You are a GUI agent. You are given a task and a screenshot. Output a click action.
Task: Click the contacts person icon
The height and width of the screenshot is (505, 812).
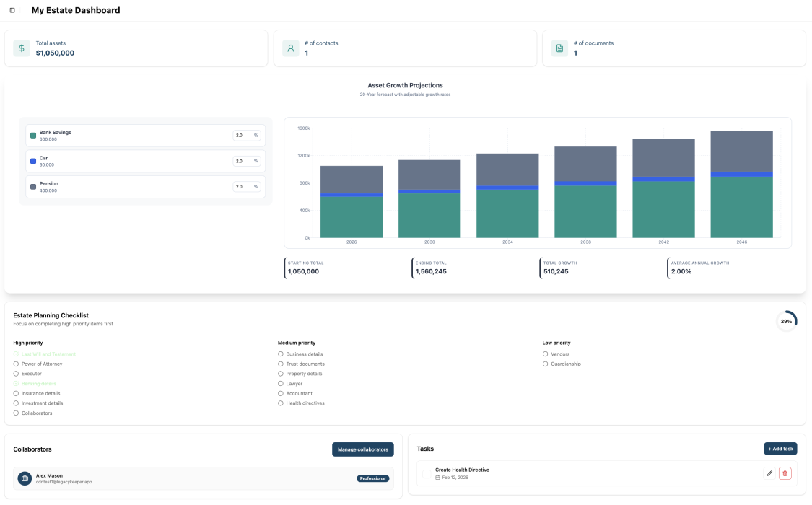point(291,47)
